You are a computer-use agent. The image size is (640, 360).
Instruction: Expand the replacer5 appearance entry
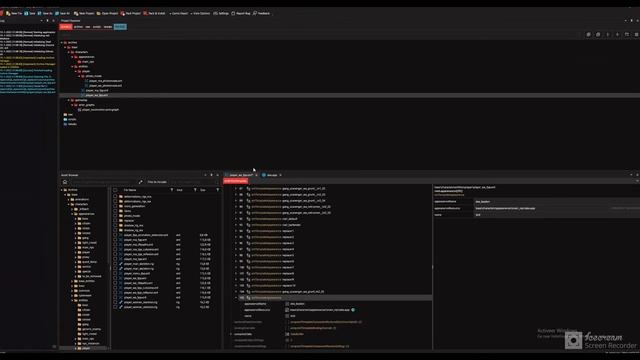[x=236, y=256]
